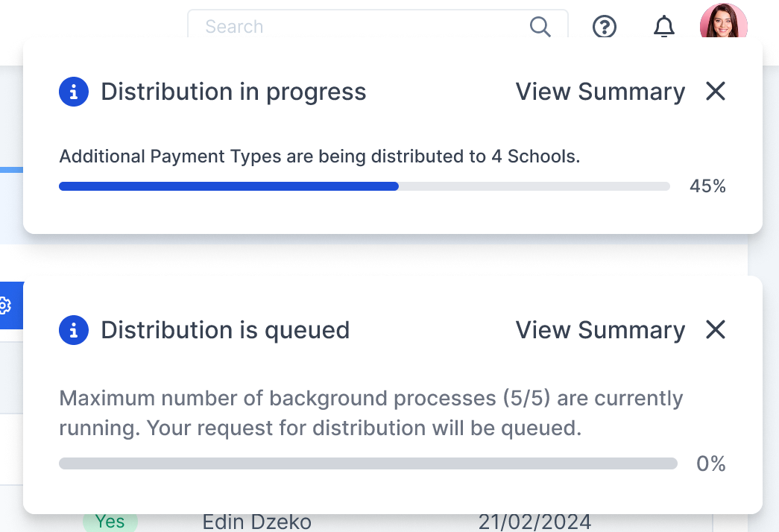Dismiss the Distribution is queued notification
This screenshot has width=779, height=532.
click(716, 330)
